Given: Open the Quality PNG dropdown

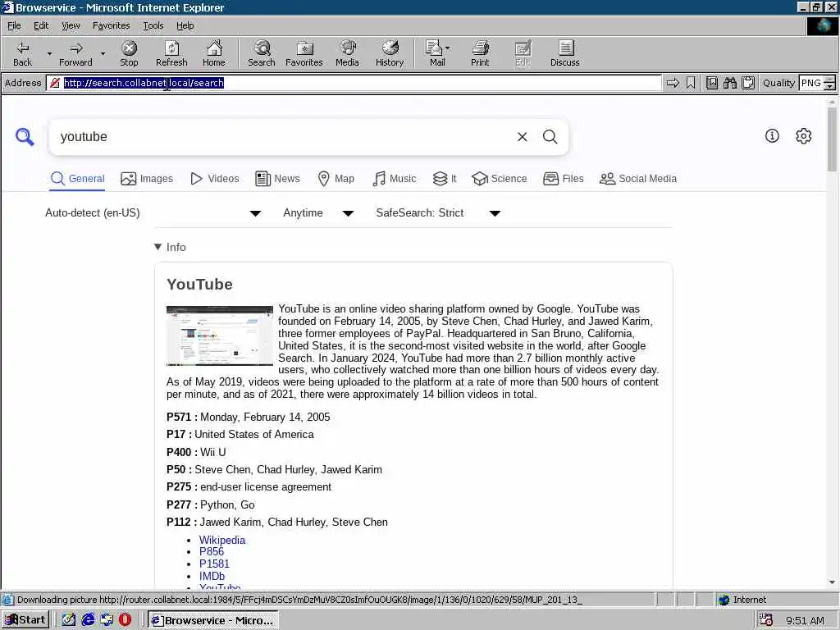Looking at the screenshot, I should pos(829,83).
